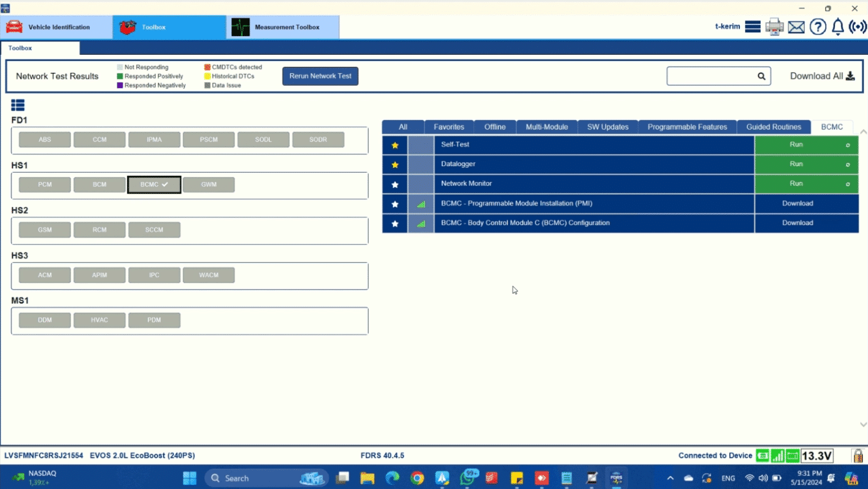The image size is (868, 489).
Task: Open the Programmable Features tab
Action: [x=687, y=127]
